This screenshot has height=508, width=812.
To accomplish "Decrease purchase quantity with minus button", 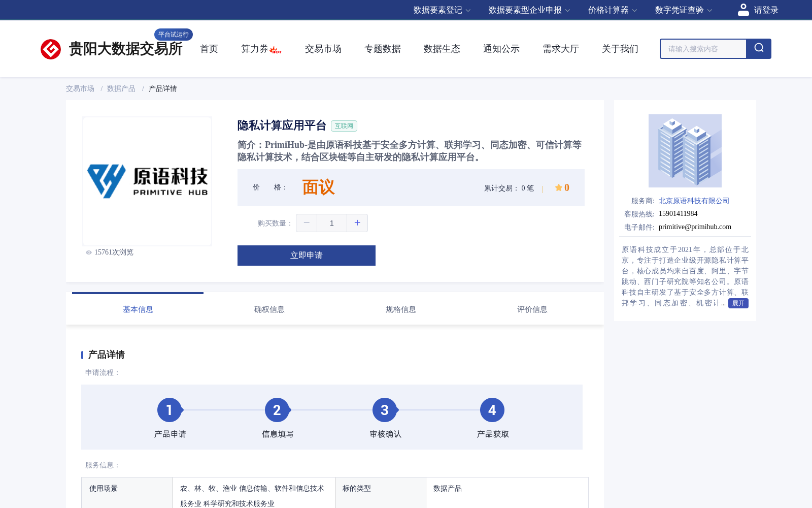I will tap(307, 223).
